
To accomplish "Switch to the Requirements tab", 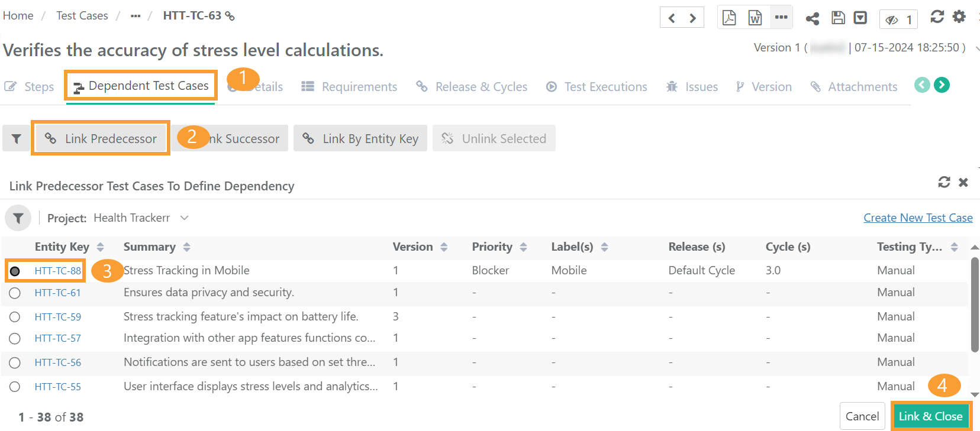I will (x=349, y=87).
